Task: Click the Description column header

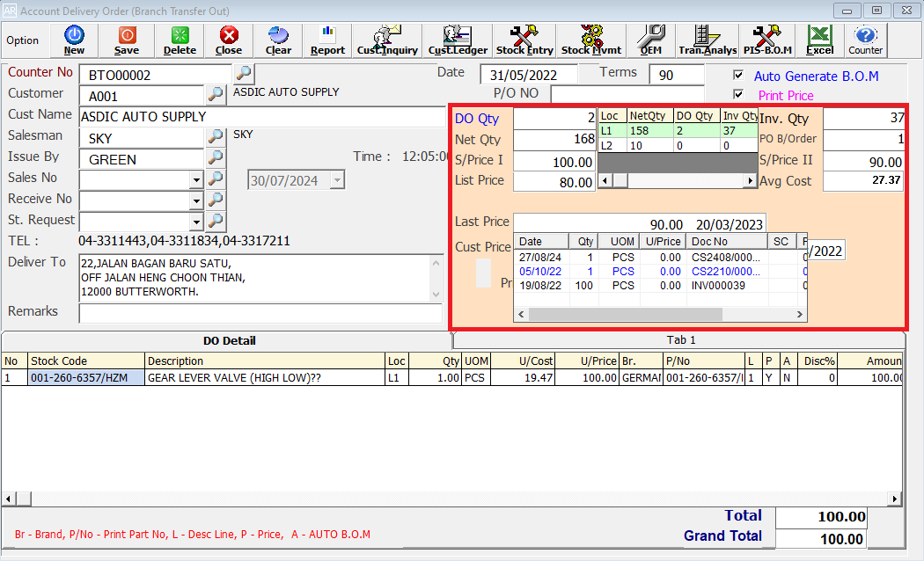Action: [x=265, y=361]
